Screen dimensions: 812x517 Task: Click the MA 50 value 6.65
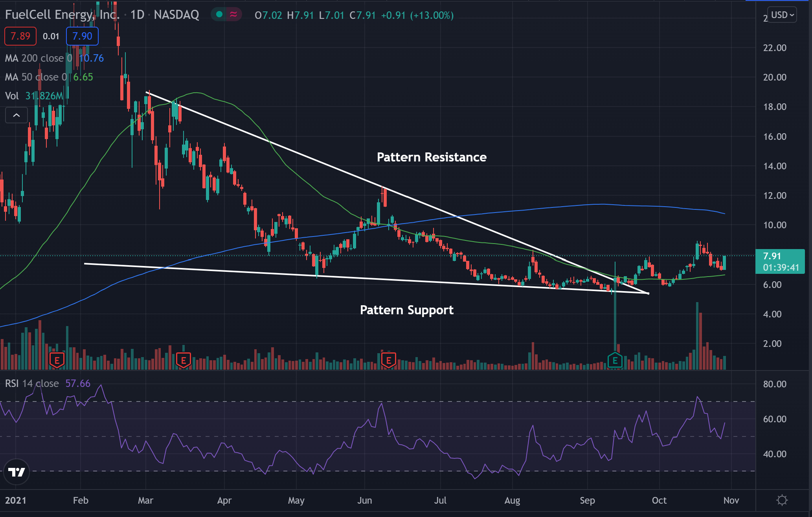83,77
